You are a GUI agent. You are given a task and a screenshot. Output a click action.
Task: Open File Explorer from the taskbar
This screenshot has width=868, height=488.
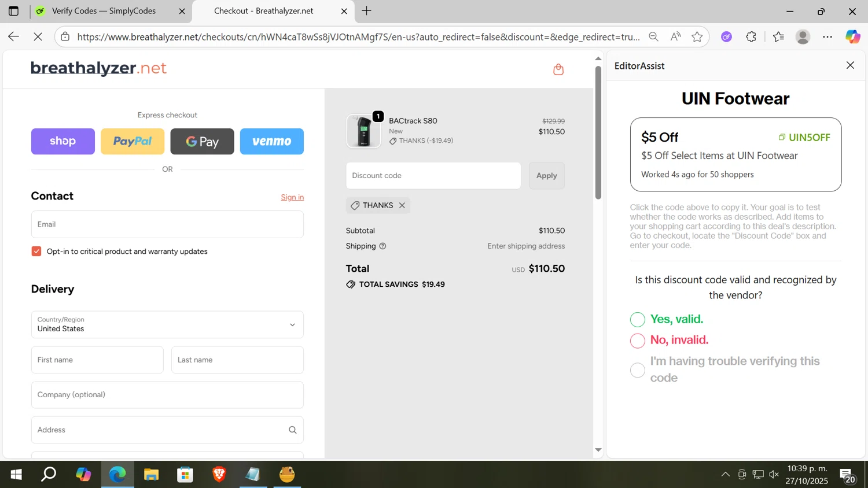coord(152,475)
